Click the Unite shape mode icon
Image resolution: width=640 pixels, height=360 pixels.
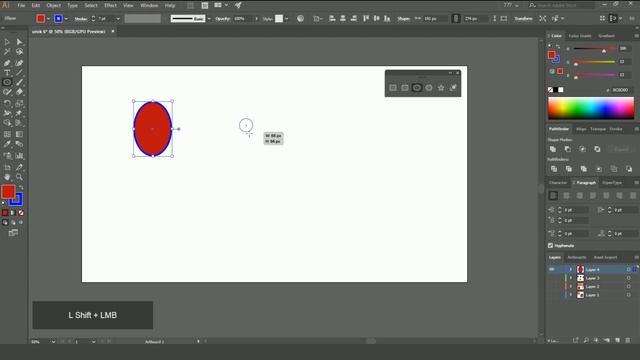pos(553,149)
